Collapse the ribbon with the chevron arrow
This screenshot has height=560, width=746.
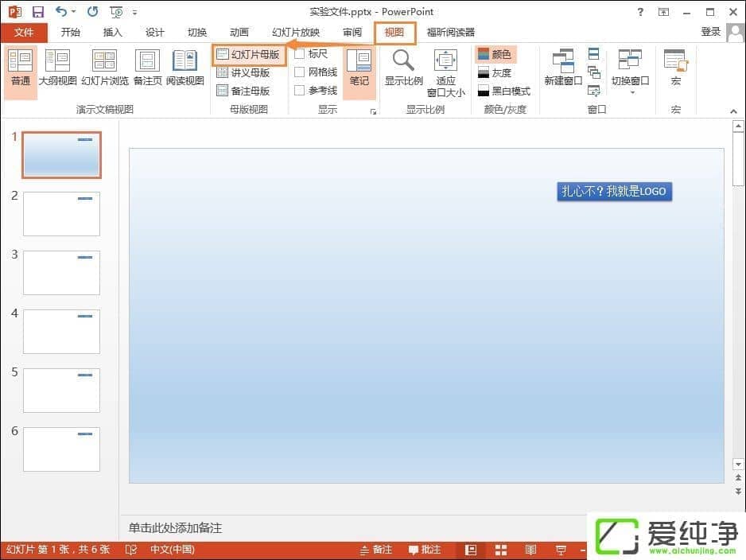pos(733,111)
